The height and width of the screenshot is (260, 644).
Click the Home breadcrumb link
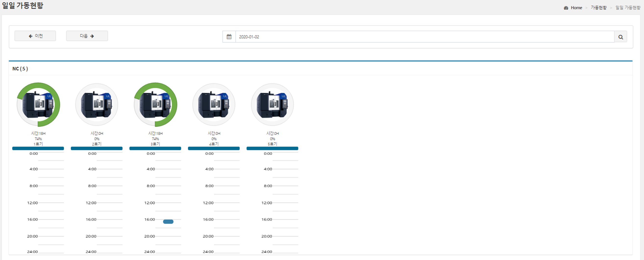click(576, 8)
